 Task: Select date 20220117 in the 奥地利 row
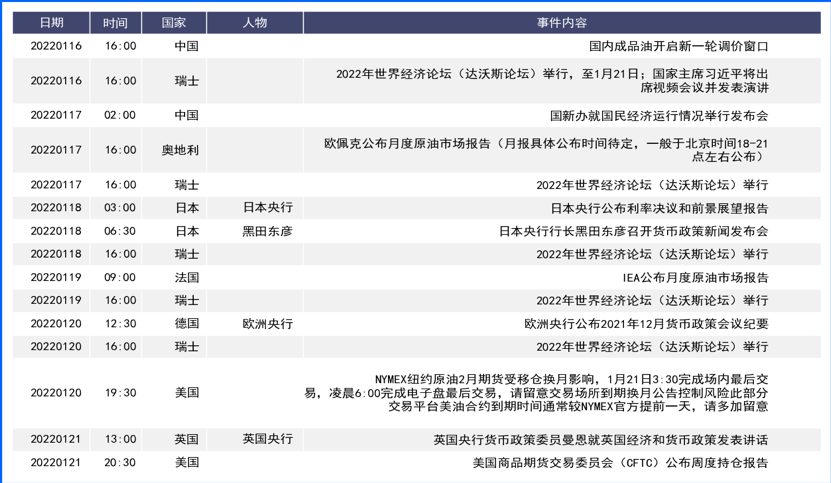(56, 150)
